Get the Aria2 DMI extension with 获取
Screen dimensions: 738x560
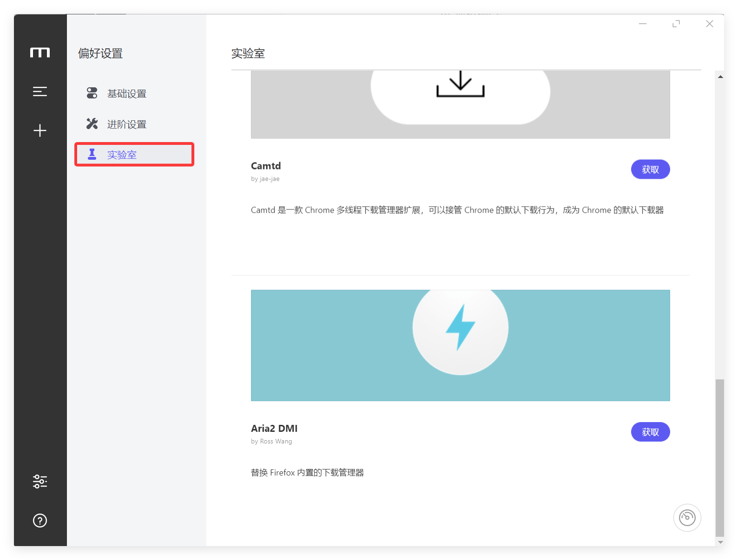[x=650, y=432]
